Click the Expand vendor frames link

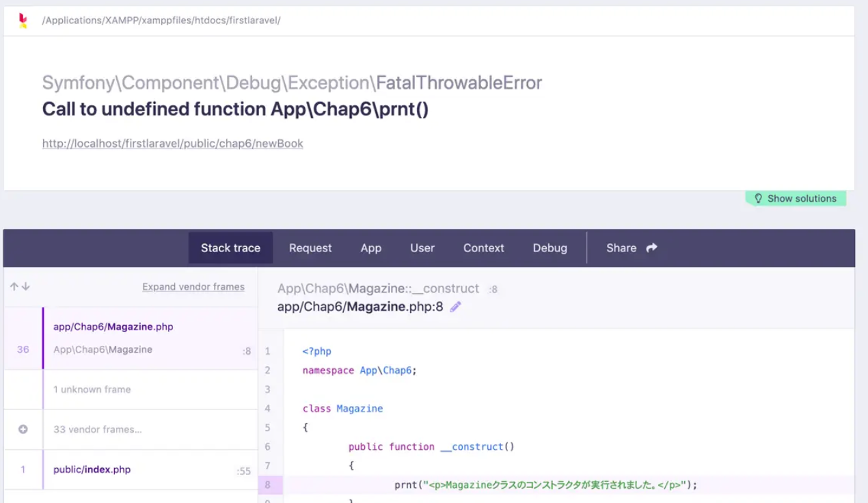point(193,287)
